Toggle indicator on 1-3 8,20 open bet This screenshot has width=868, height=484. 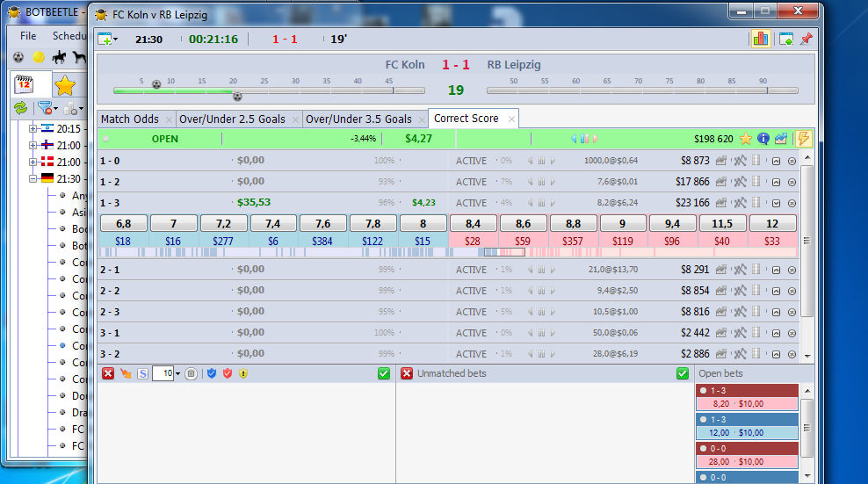point(703,390)
